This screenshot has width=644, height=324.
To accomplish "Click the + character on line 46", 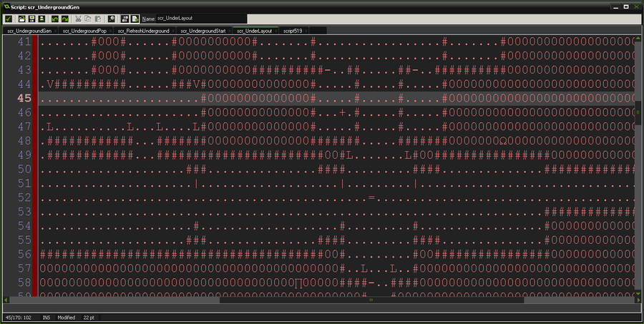I will [343, 112].
